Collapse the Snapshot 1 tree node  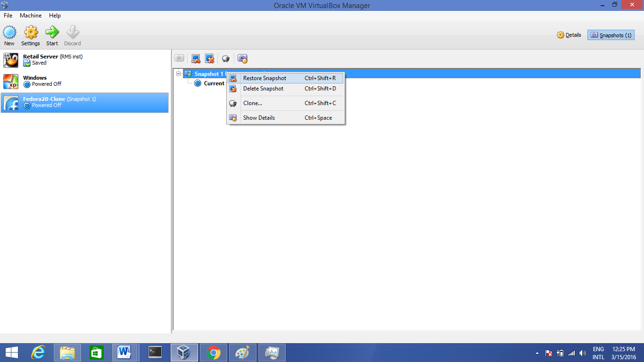(179, 74)
